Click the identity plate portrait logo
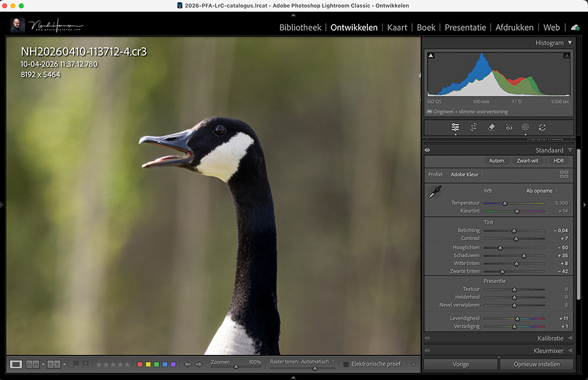This screenshot has width=588, height=380. pyautogui.click(x=17, y=25)
